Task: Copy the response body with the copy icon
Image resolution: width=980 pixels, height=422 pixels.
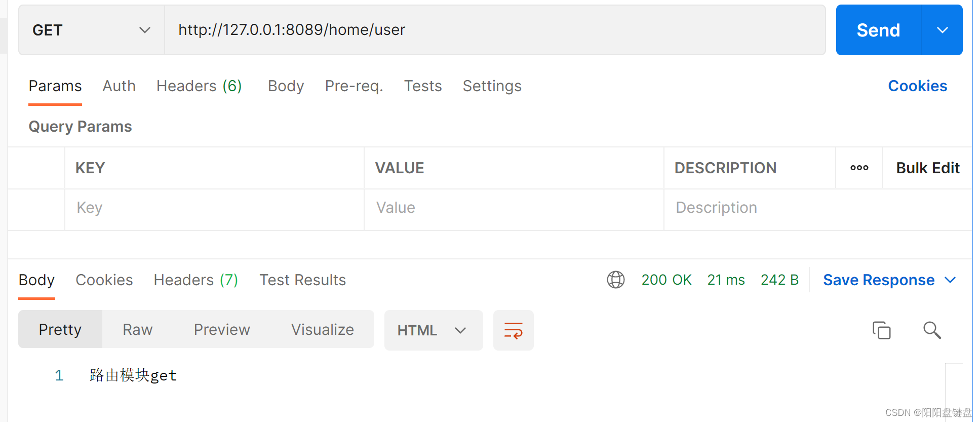Action: coord(881,330)
